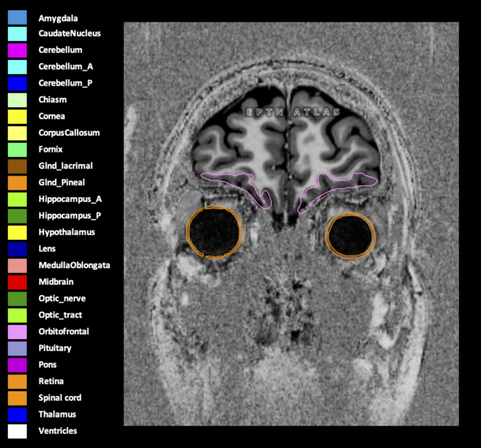Choose the Fornix green swatch

[x=17, y=150]
